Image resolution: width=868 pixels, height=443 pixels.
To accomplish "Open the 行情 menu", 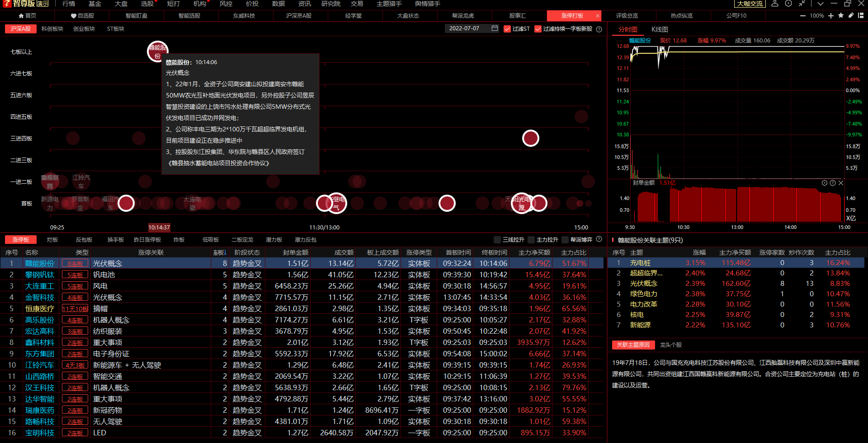I will pos(69,4).
